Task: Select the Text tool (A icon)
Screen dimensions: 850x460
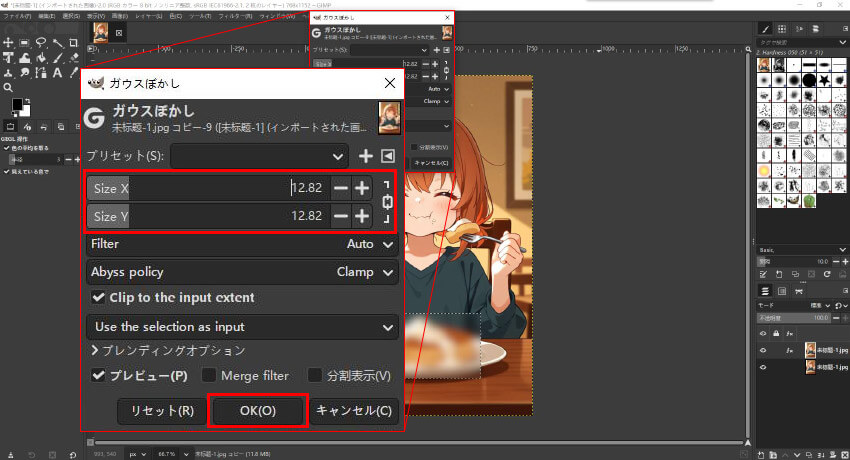Action: (57, 73)
